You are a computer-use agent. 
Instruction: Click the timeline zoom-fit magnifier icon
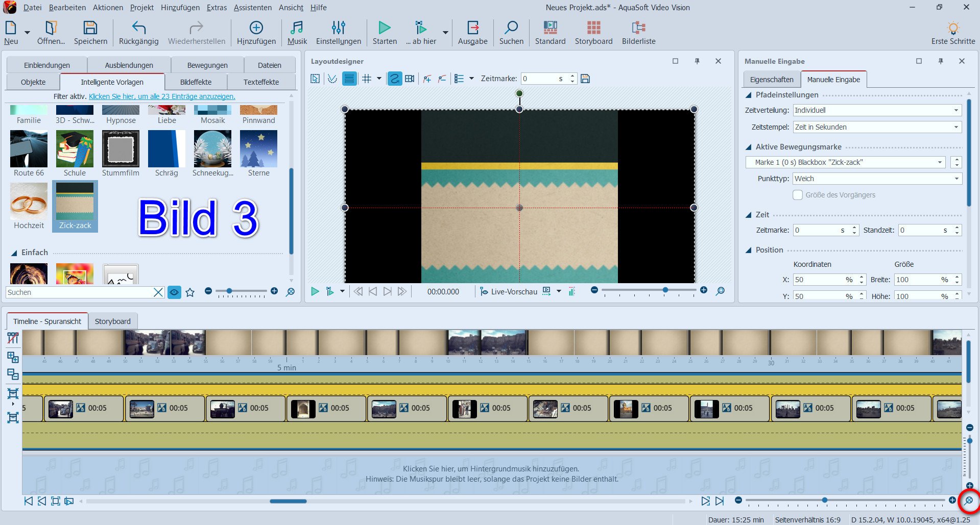click(968, 501)
